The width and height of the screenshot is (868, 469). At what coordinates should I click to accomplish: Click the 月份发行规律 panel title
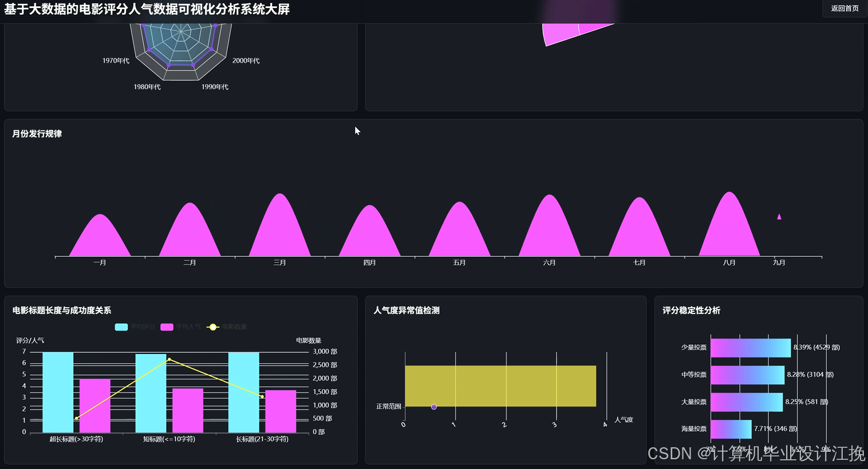[37, 134]
